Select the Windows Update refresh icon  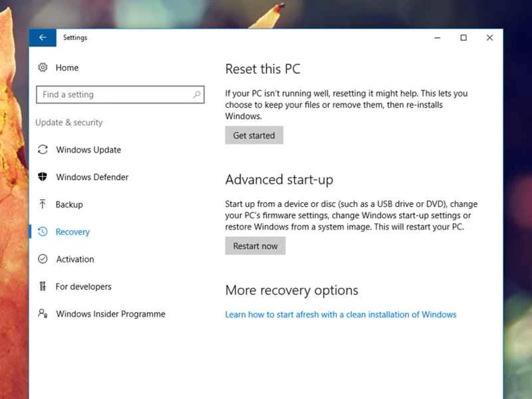43,150
